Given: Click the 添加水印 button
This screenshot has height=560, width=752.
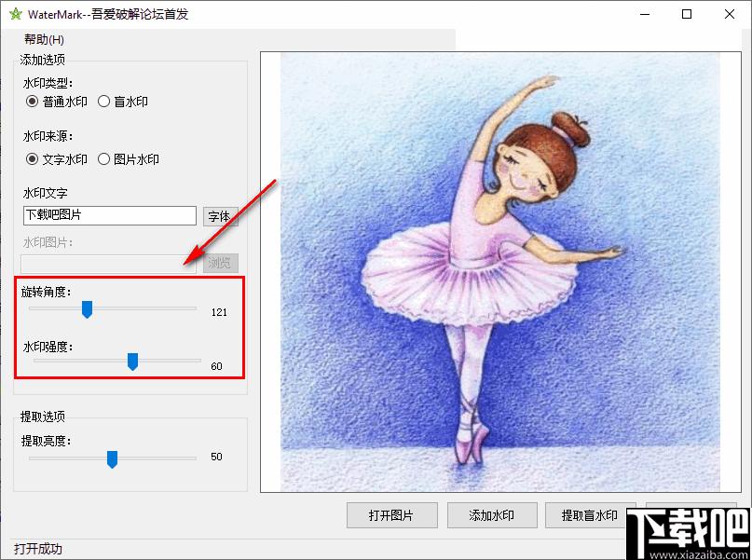Looking at the screenshot, I should pos(492,515).
